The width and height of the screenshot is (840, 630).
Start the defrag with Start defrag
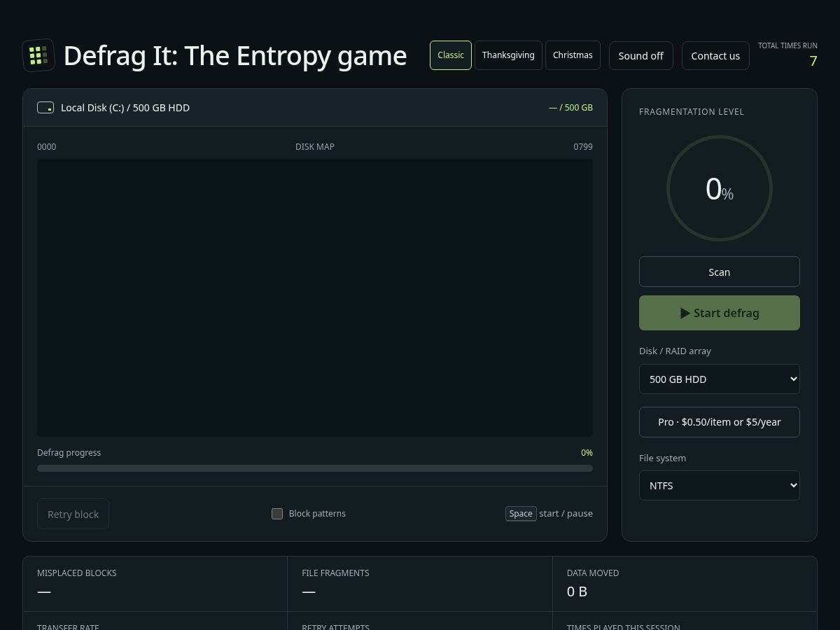click(x=719, y=313)
